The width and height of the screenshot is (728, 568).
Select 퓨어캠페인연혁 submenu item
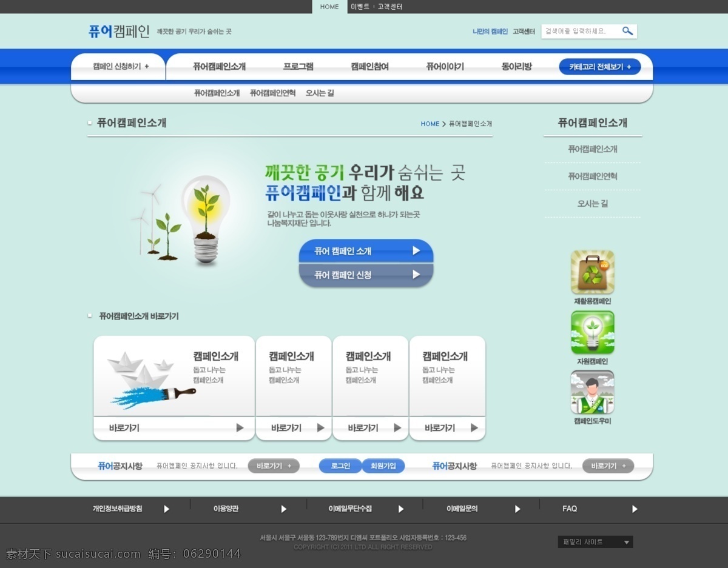coord(272,93)
